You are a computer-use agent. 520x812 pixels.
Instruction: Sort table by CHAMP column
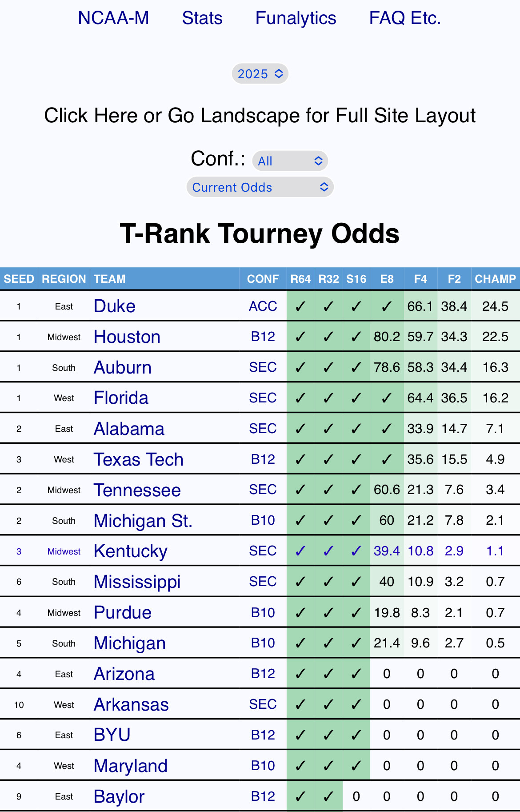click(x=495, y=279)
